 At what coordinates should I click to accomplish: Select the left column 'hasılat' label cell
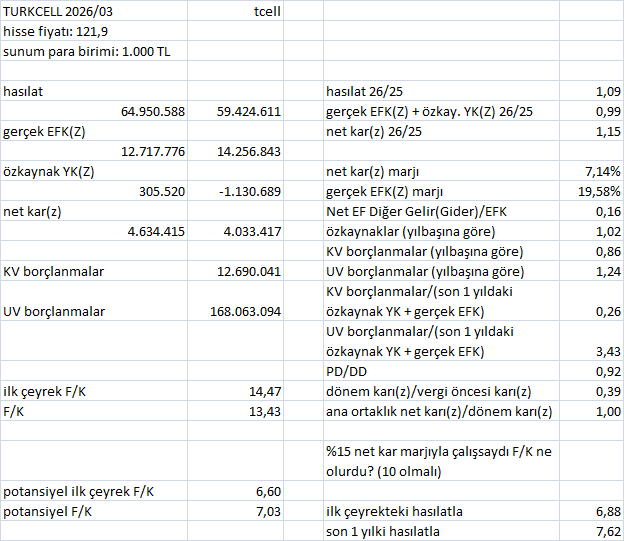(x=94, y=91)
